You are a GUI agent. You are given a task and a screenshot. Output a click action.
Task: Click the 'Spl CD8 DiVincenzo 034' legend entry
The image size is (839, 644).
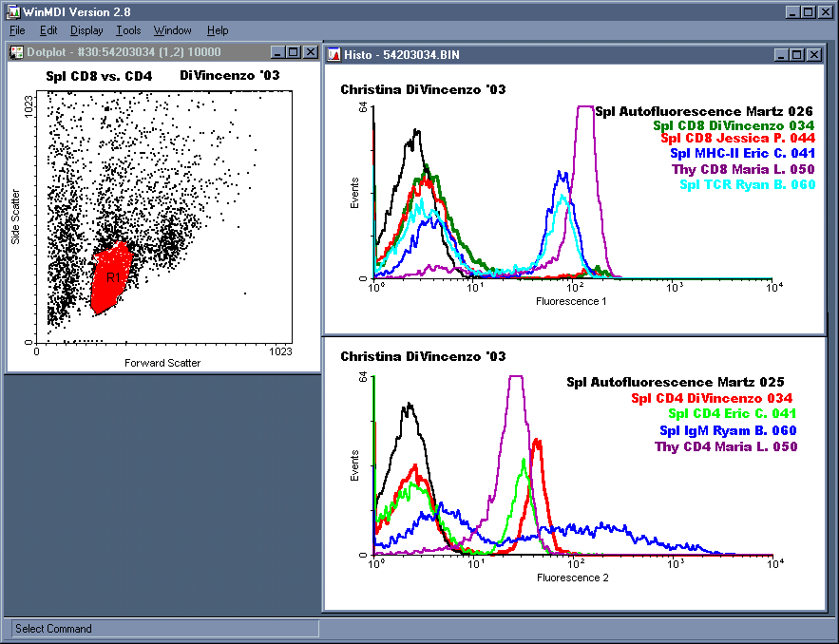pos(733,124)
